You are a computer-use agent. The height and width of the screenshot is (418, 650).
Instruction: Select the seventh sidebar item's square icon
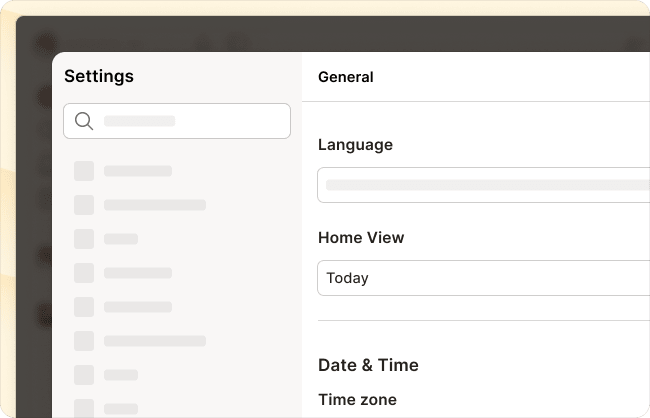tap(84, 375)
